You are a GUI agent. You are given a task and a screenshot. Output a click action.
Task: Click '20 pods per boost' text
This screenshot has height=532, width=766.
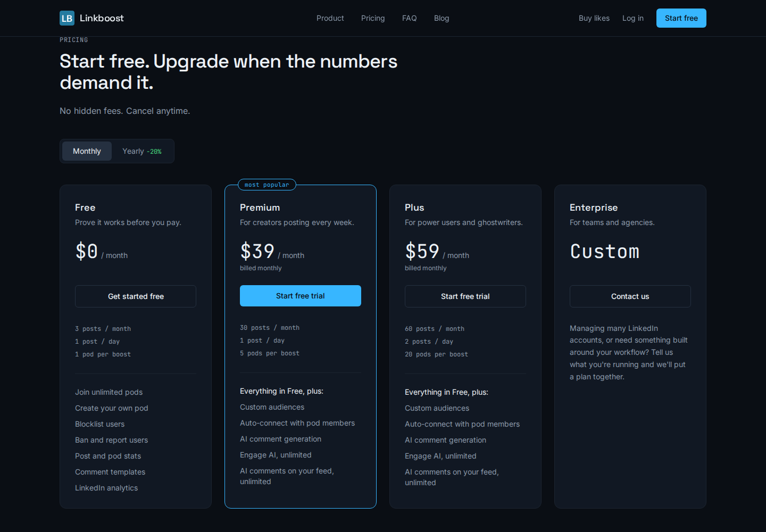[436, 354]
